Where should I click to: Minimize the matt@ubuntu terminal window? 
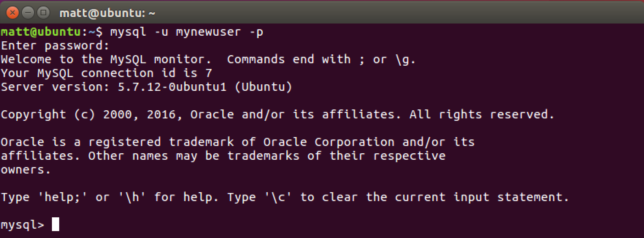(28, 13)
